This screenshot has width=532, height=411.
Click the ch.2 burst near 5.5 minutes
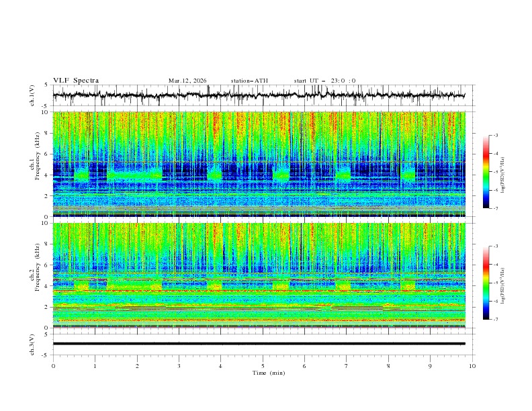coord(281,285)
